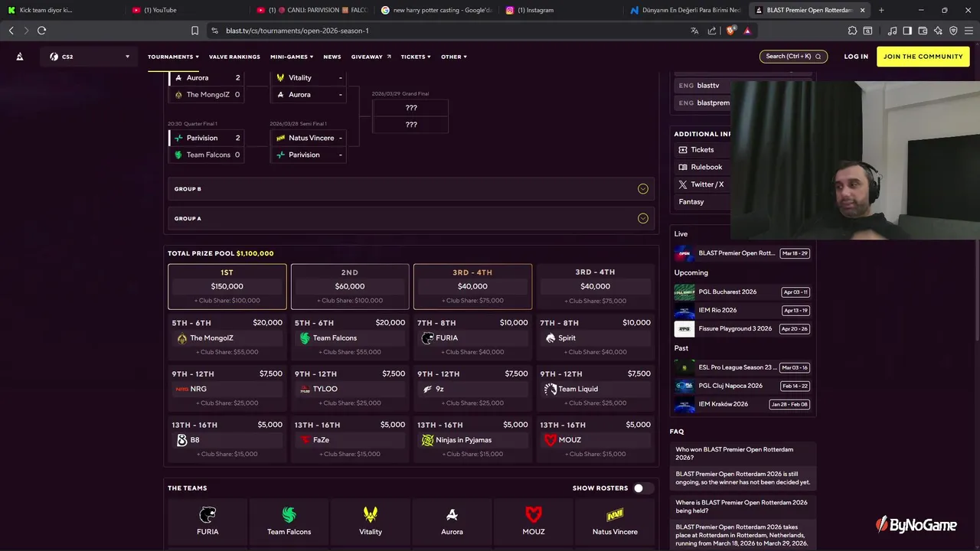Open the Giveaway external link menu item

[x=371, y=57]
